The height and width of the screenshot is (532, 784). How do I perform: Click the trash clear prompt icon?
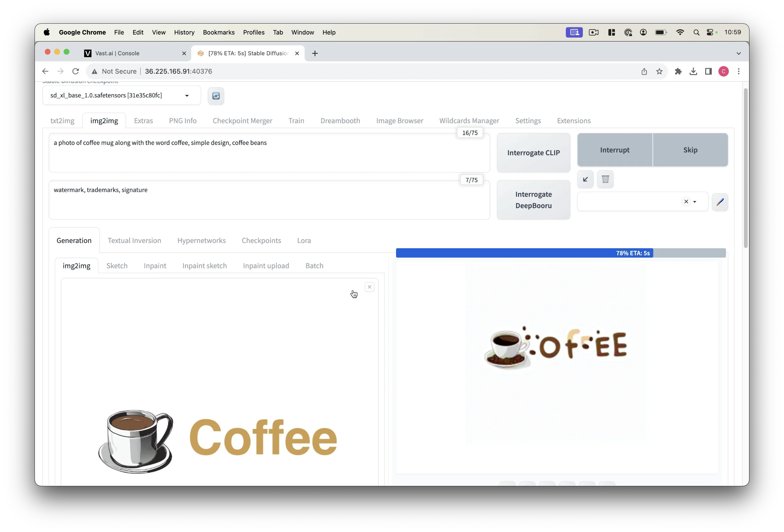[605, 180]
